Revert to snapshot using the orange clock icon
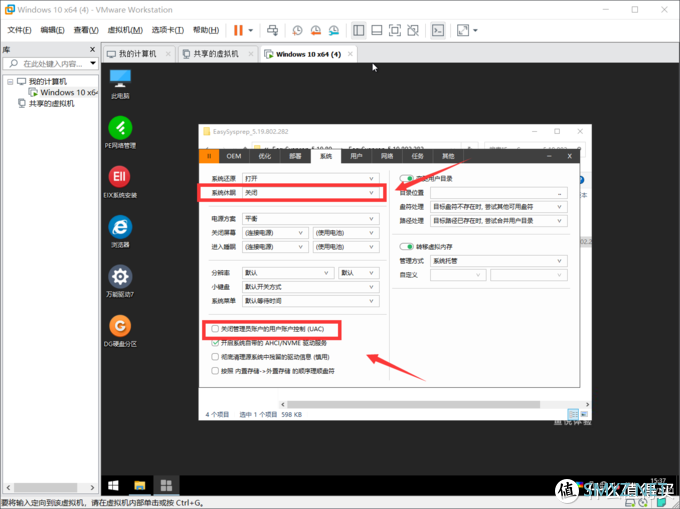The width and height of the screenshot is (680, 509). click(x=315, y=30)
